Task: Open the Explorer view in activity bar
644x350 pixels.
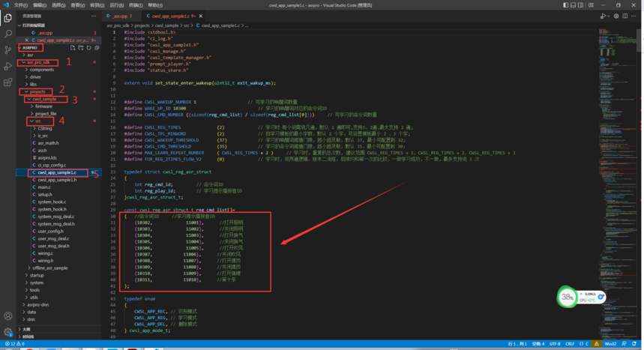Action: point(7,18)
